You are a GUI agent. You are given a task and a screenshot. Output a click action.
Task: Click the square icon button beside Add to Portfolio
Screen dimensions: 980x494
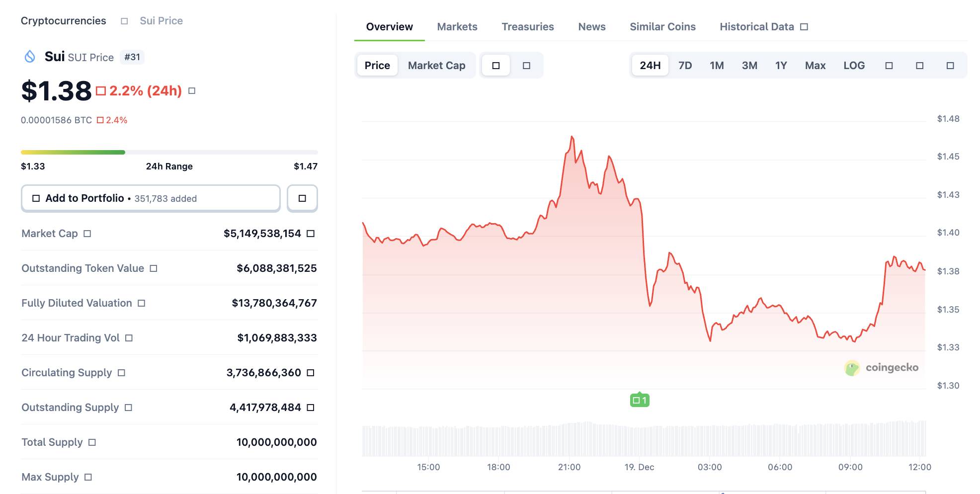point(302,198)
